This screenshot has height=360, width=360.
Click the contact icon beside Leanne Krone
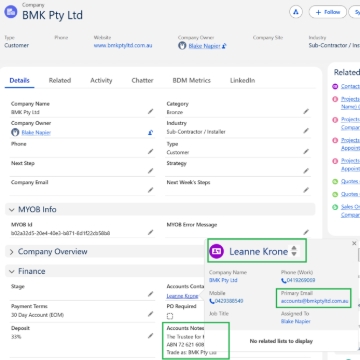(216, 251)
